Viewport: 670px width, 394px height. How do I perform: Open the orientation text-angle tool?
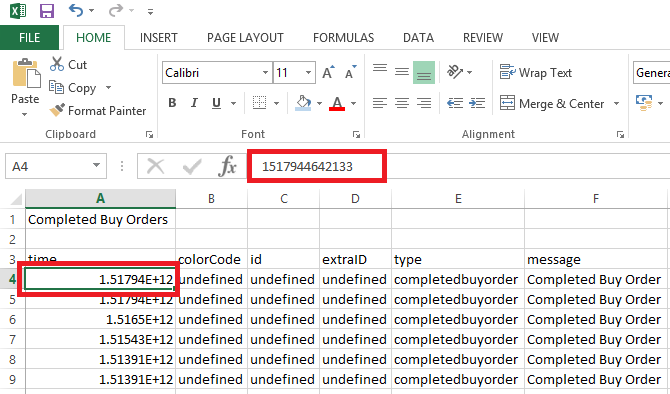click(x=455, y=72)
